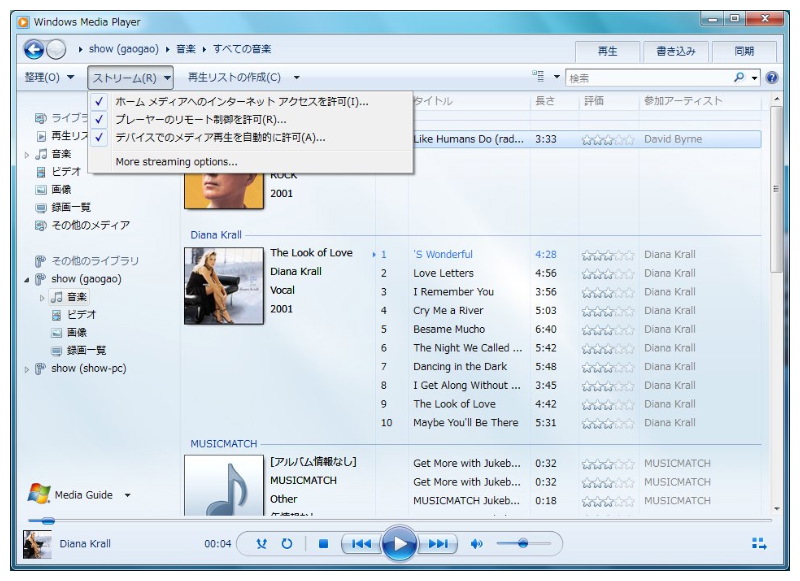Screen dimensions: 800x581
Task: Toggle プレーヤーのリモート制御を許可 option
Action: tap(200, 120)
